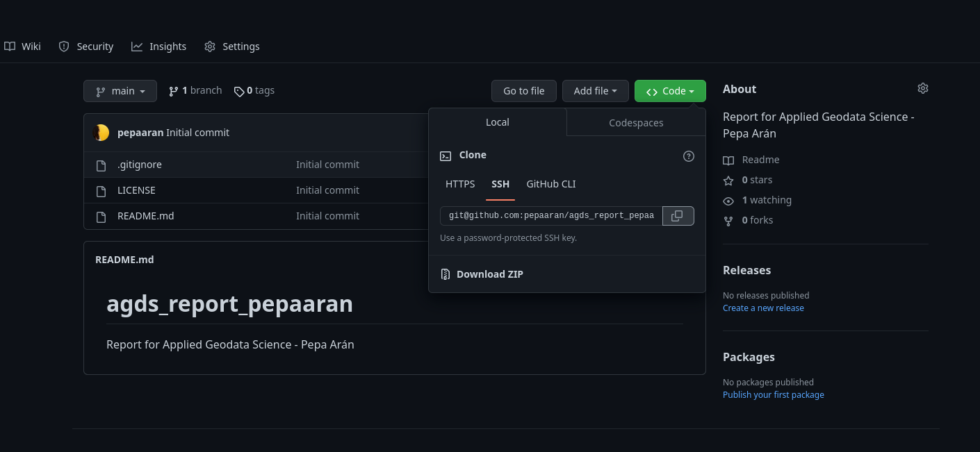Viewport: 980px width, 452px height.
Task: Click the Packages heading link
Action: click(749, 358)
